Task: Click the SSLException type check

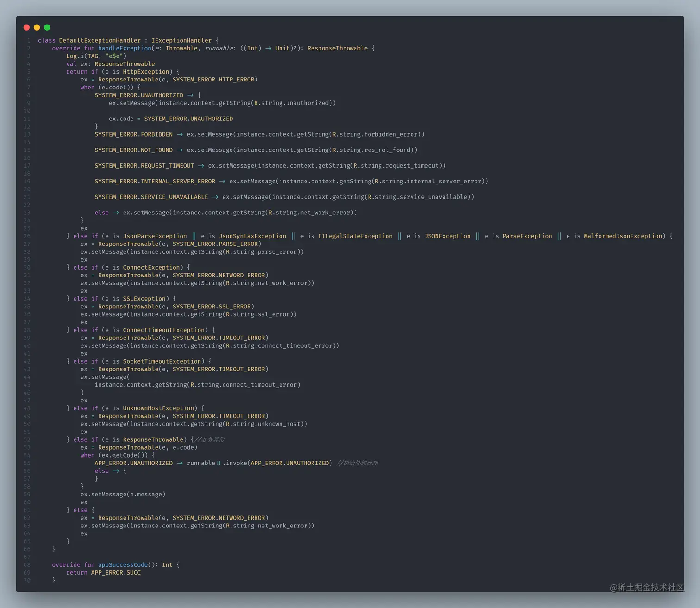Action: (x=144, y=299)
